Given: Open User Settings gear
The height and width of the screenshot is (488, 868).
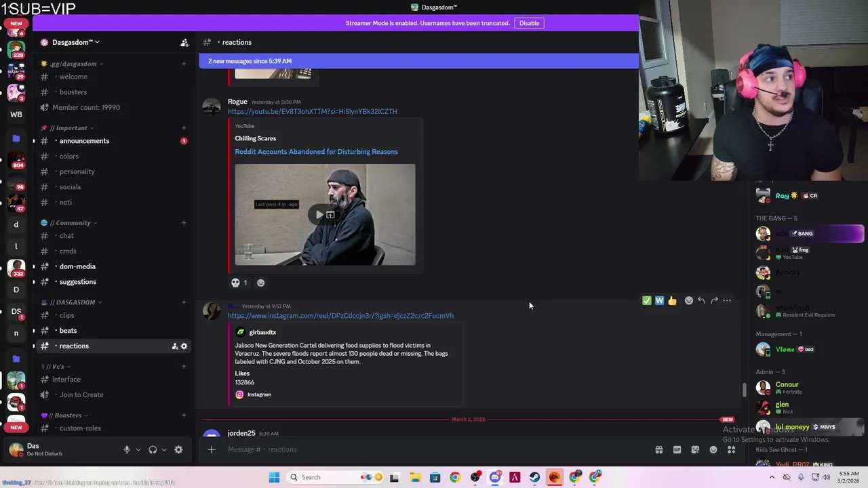Looking at the screenshot, I should coord(178,449).
